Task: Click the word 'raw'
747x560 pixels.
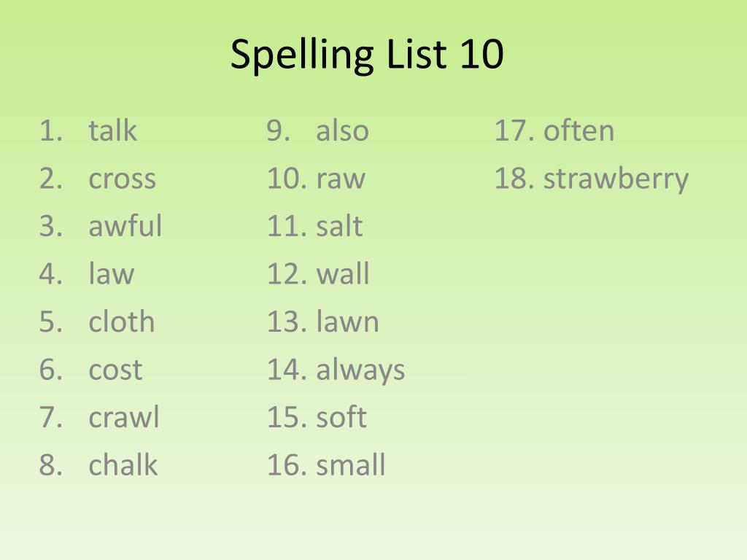Action: coord(341,179)
